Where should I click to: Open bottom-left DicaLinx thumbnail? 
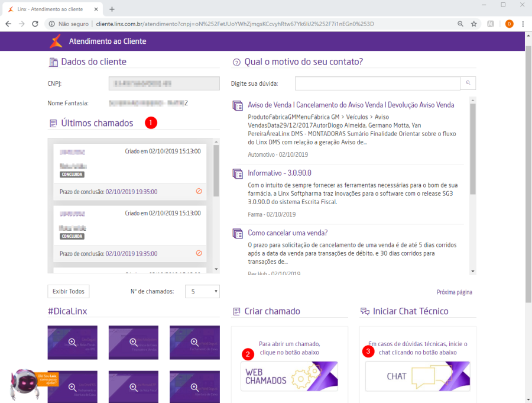point(72,386)
